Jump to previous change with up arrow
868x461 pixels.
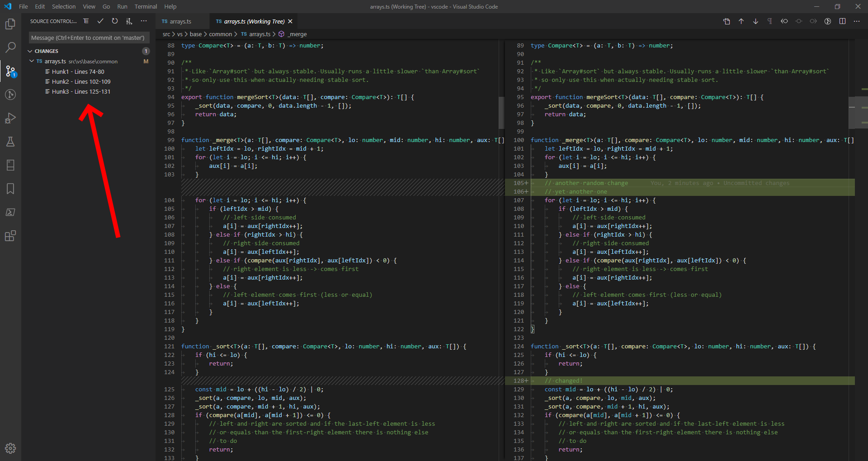coord(741,21)
